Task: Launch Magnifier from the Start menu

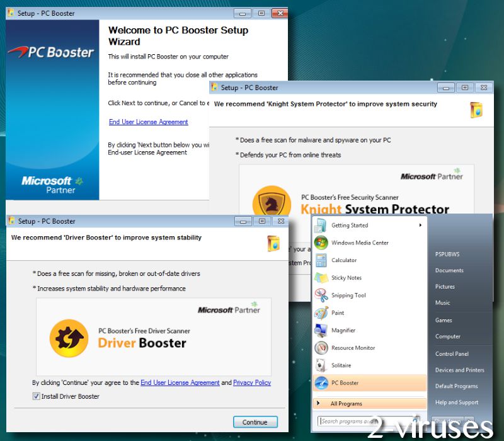Action: tap(369, 330)
